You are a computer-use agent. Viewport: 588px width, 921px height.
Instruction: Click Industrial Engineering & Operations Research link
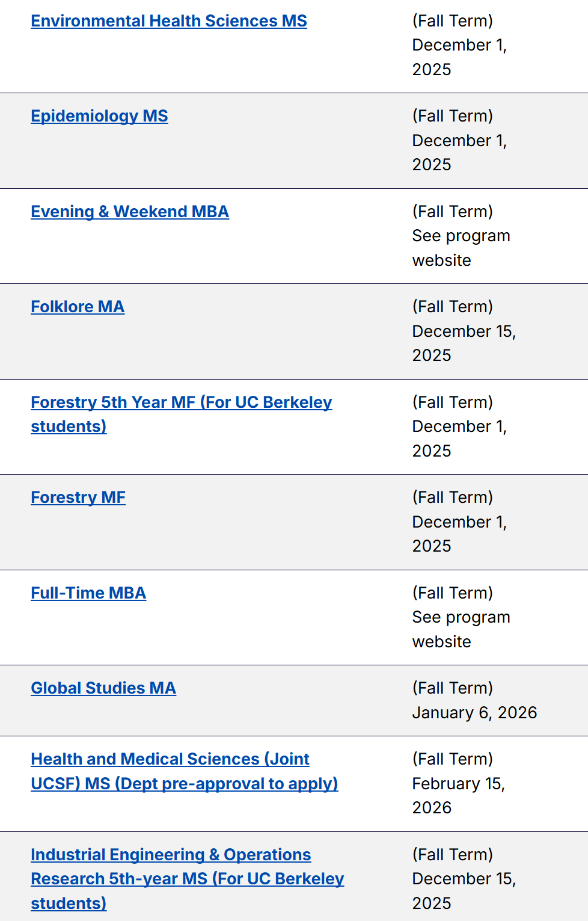pyautogui.click(x=171, y=855)
